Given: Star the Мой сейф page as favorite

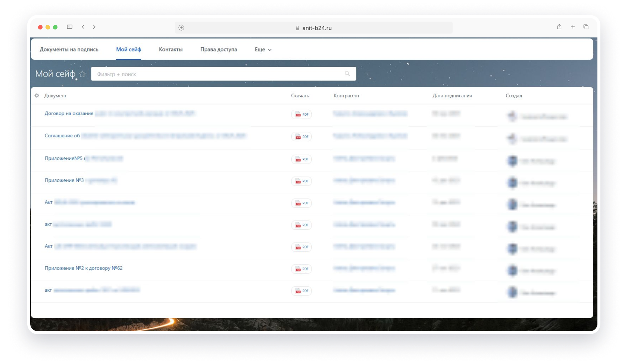Looking at the screenshot, I should point(82,74).
